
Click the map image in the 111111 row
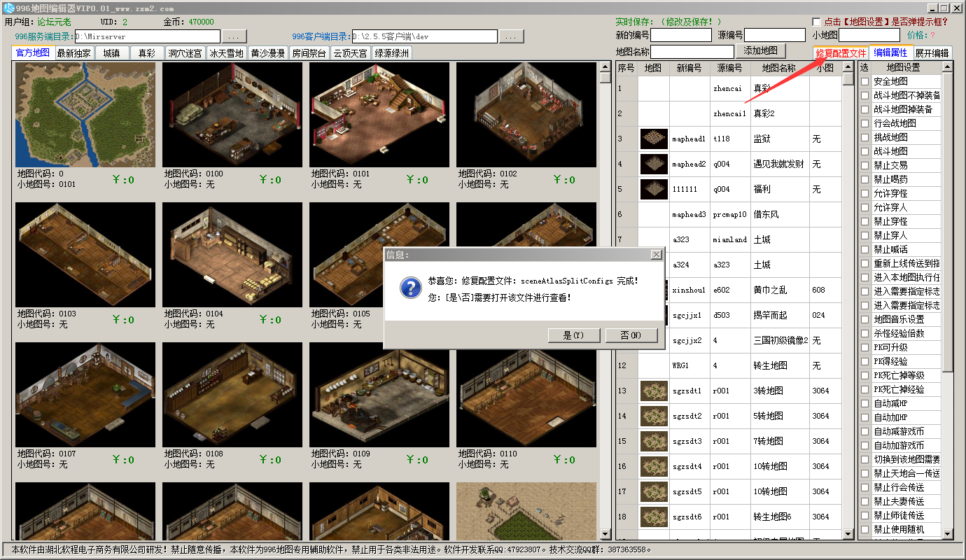pos(654,189)
